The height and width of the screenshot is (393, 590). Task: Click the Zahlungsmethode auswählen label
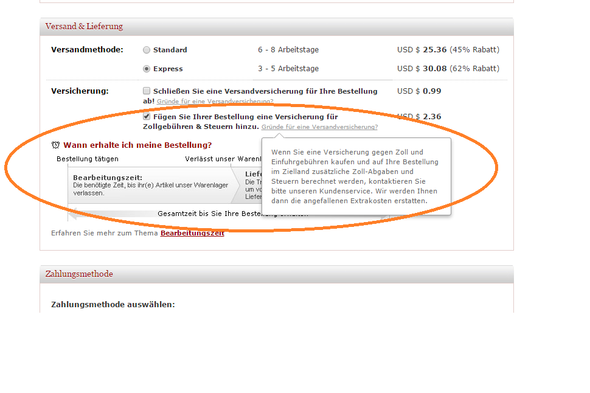pyautogui.click(x=113, y=304)
